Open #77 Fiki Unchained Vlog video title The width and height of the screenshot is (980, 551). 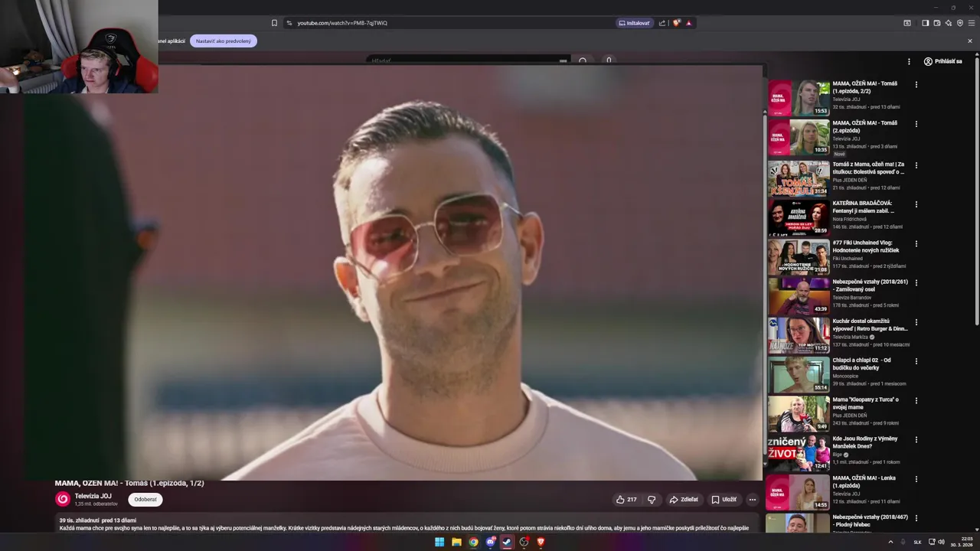(x=866, y=246)
